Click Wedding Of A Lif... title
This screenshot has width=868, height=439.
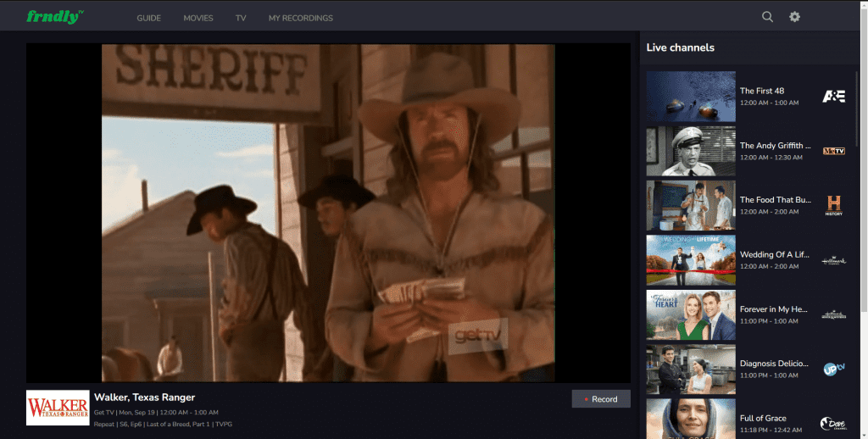[x=775, y=254]
